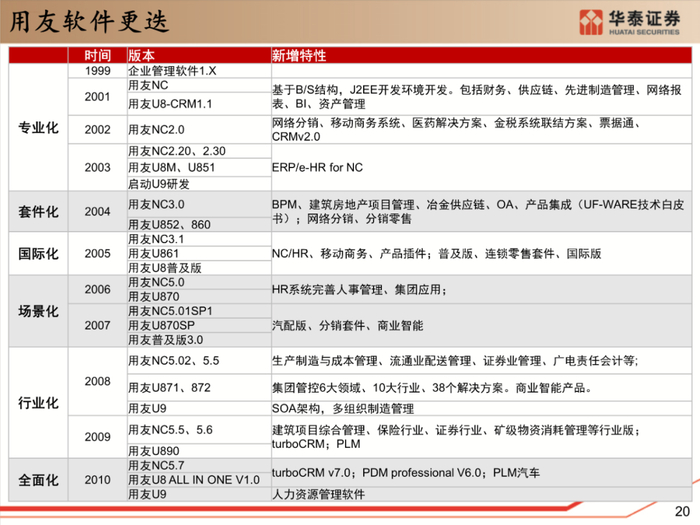This screenshot has height=525, width=700.
Task: Click the 用友U8普及版 cell
Action: (x=199, y=268)
